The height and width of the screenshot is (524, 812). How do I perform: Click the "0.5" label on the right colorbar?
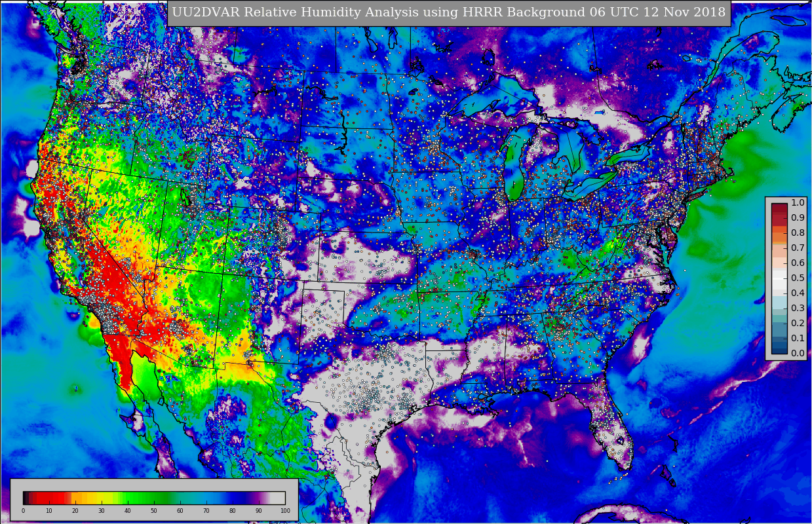(798, 278)
